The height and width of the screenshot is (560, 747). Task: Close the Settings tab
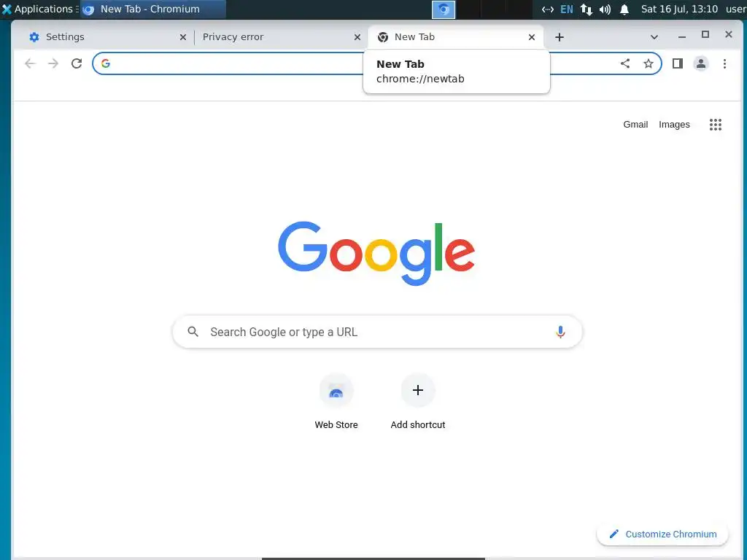(x=183, y=37)
